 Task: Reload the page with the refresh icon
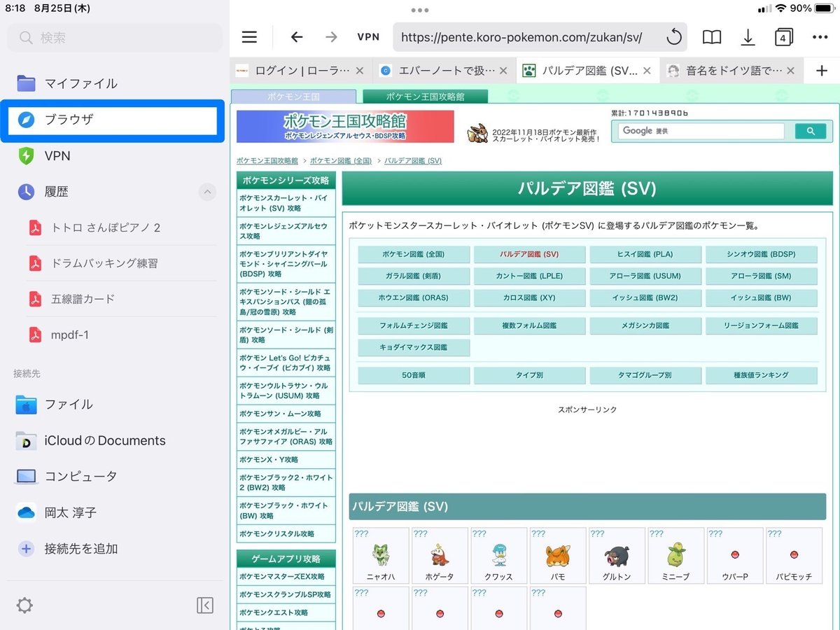coord(673,37)
